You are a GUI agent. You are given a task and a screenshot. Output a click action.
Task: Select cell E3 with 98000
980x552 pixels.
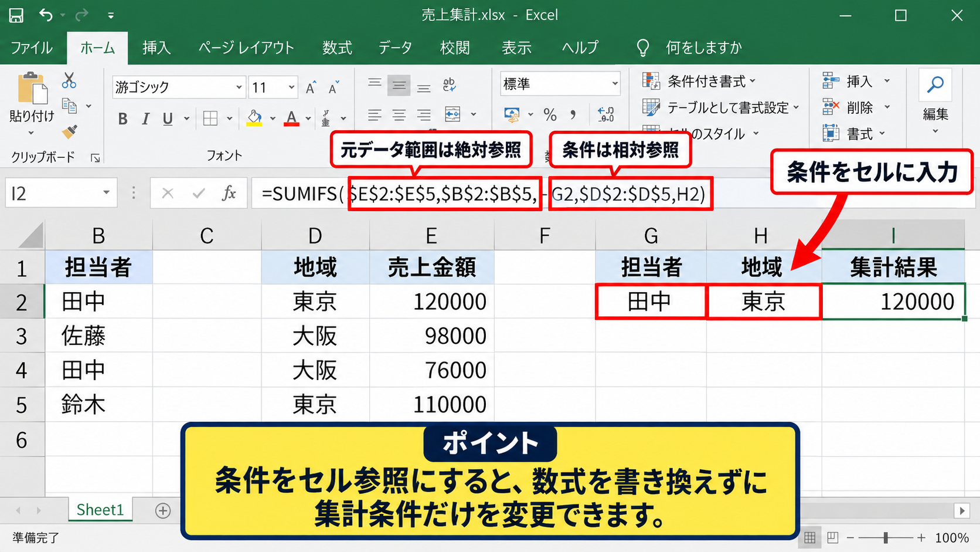point(431,336)
